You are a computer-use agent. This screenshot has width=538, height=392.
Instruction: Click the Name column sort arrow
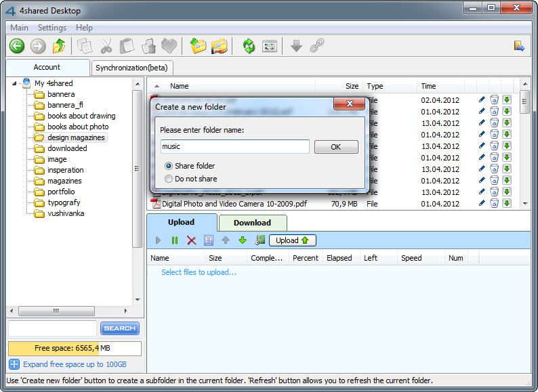[157, 86]
